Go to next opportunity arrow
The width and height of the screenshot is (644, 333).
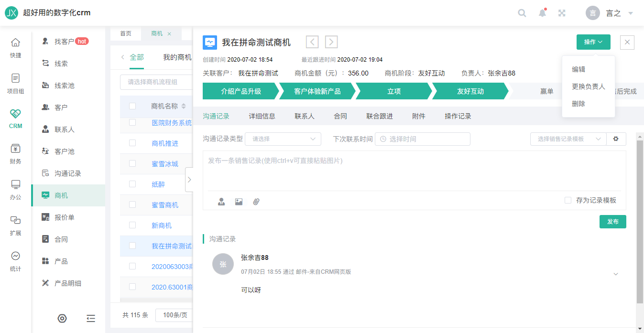point(331,42)
